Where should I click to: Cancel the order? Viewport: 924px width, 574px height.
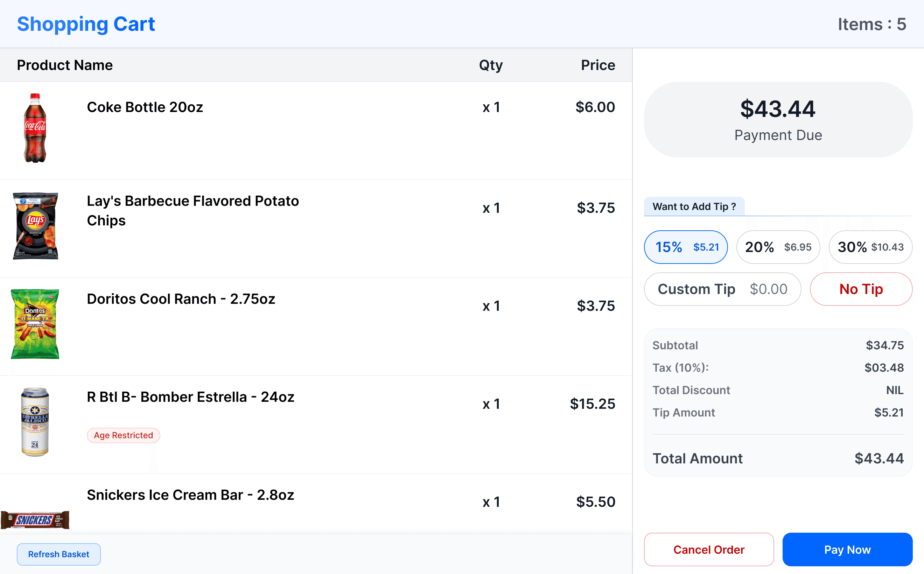(x=708, y=549)
